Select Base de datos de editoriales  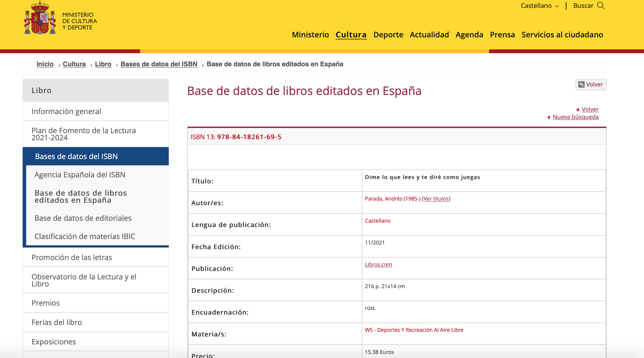83,218
